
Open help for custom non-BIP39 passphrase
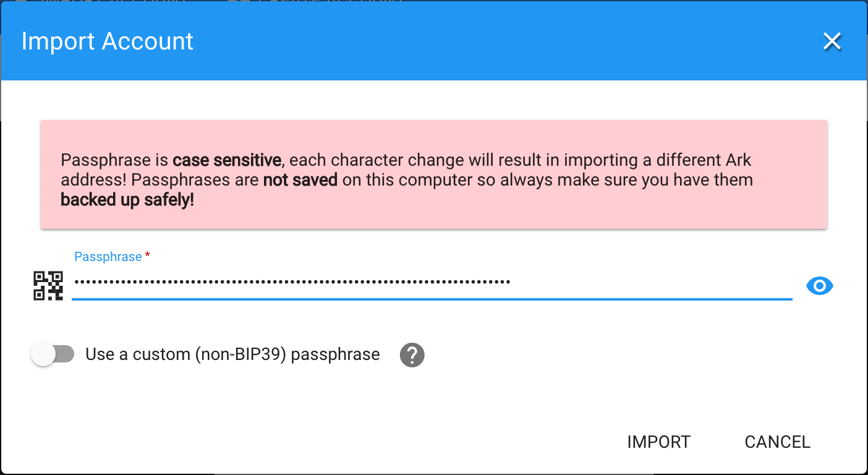pos(412,355)
